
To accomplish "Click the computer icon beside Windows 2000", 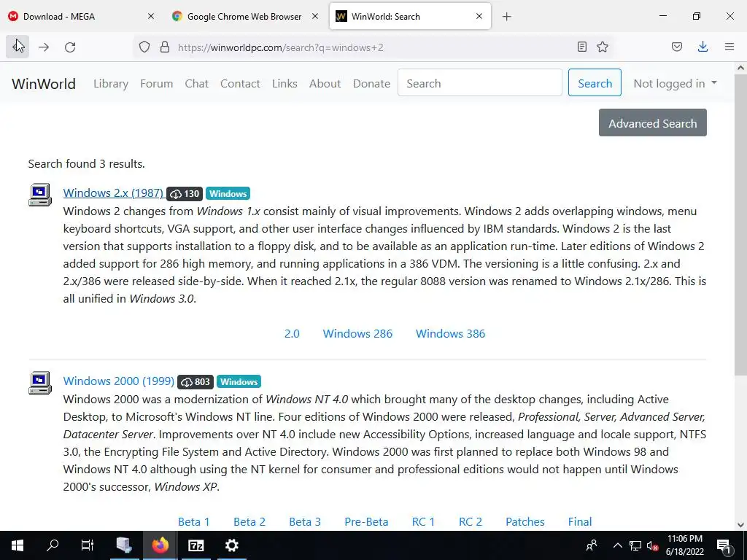I will [x=40, y=383].
